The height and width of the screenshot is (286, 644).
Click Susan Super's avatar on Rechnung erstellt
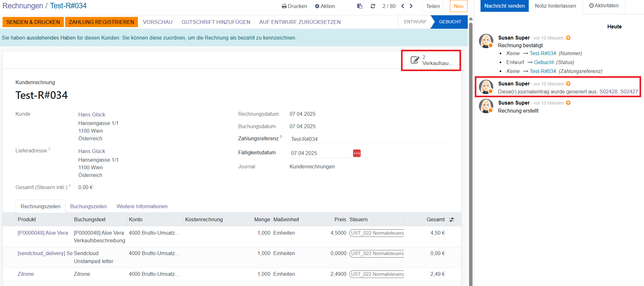pos(486,106)
